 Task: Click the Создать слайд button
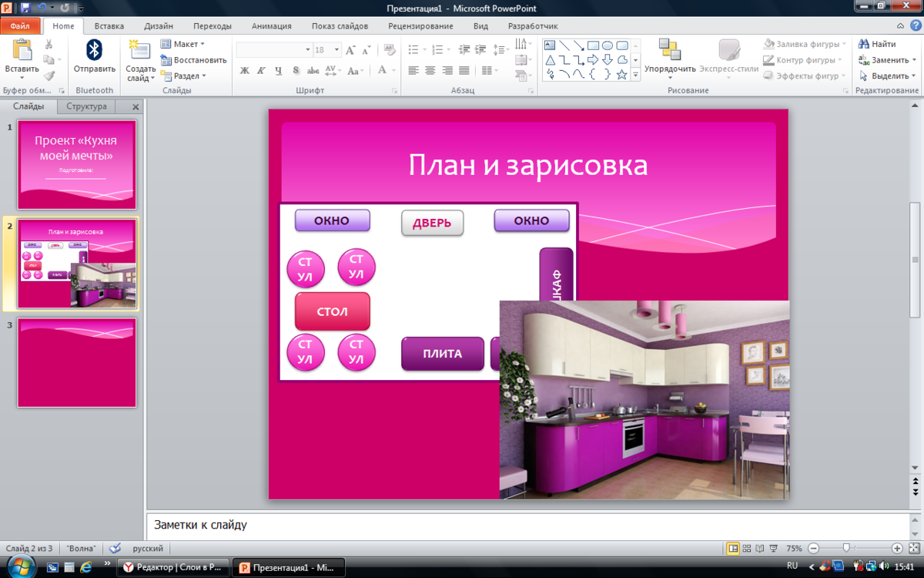click(141, 59)
